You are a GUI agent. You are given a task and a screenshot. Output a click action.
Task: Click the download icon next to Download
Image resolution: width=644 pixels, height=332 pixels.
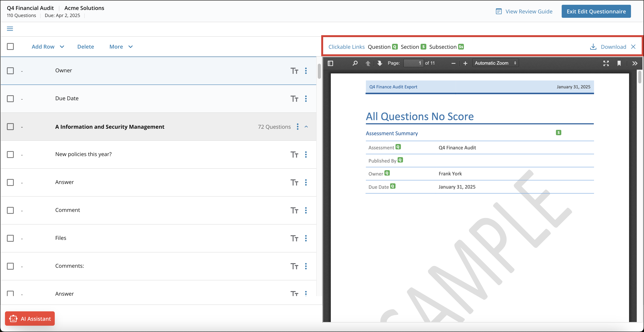pyautogui.click(x=593, y=47)
